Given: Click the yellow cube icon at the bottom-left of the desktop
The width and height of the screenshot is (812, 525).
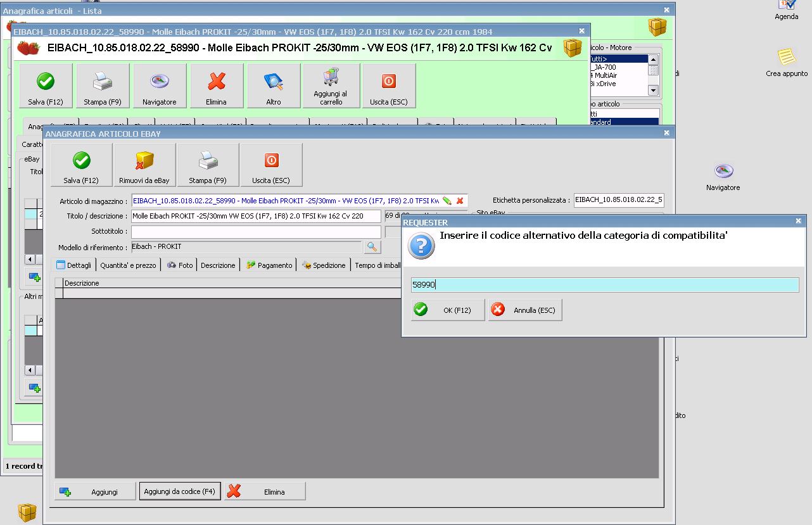Looking at the screenshot, I should pyautogui.click(x=27, y=512).
